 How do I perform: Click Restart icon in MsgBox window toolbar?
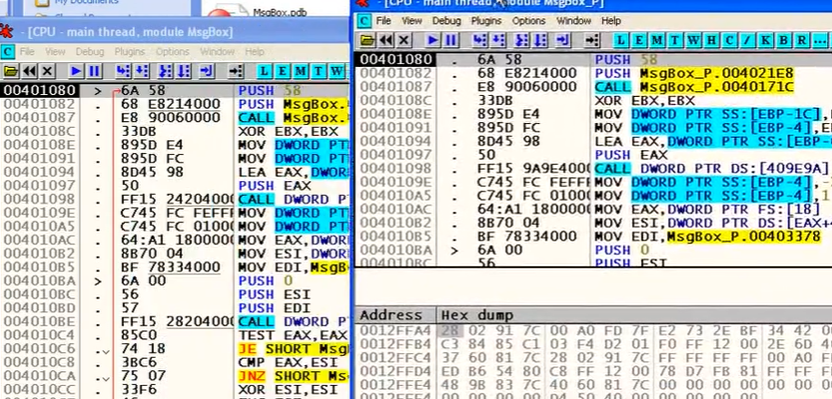click(x=30, y=71)
